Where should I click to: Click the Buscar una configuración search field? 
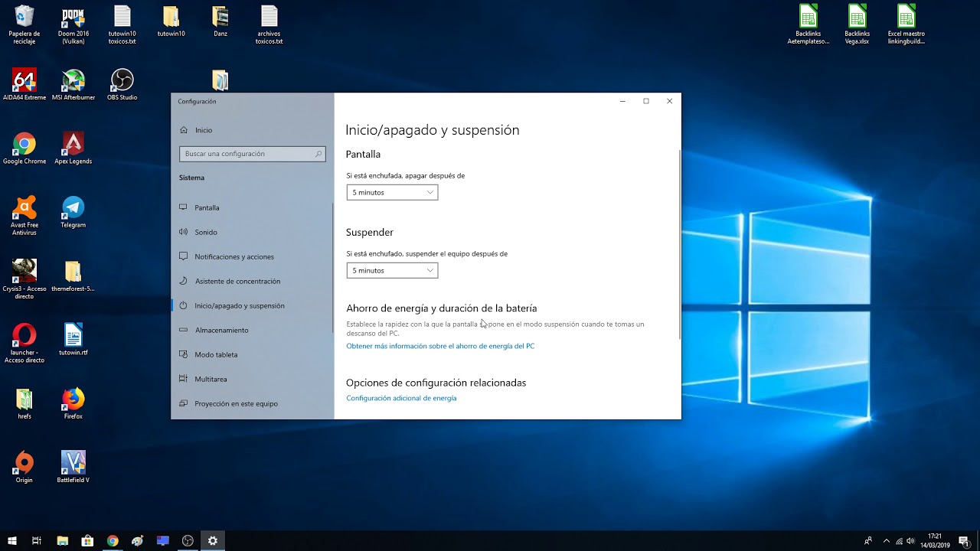tap(253, 154)
